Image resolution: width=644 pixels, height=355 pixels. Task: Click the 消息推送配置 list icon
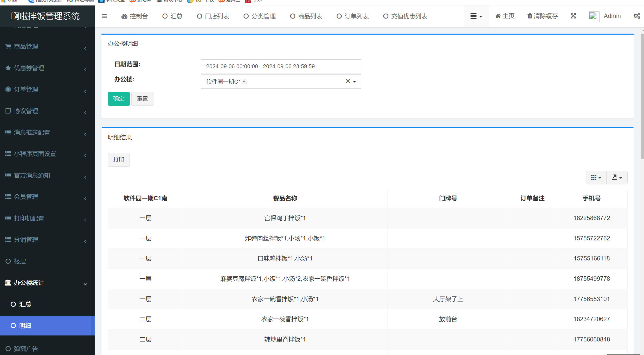(8, 132)
